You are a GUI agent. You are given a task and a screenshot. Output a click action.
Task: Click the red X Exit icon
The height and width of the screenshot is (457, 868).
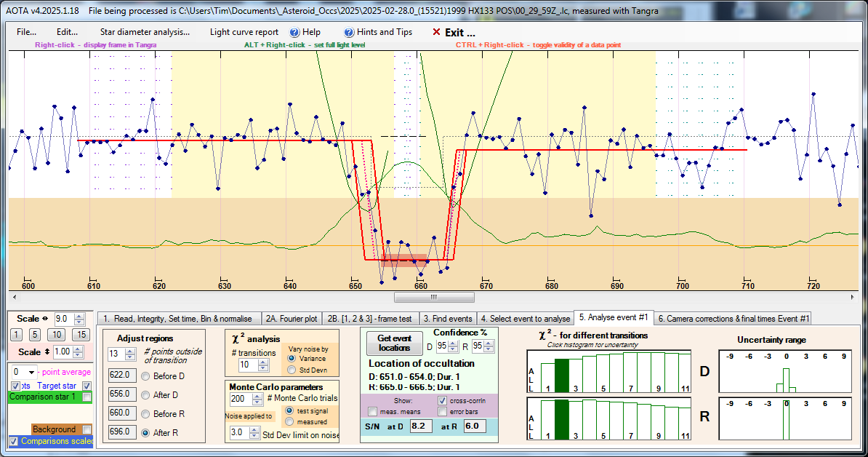pos(436,32)
